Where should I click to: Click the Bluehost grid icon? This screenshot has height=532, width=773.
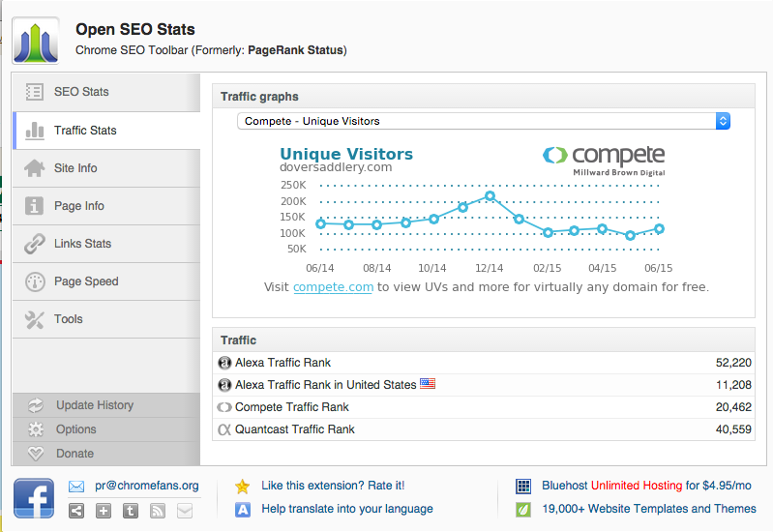click(523, 487)
